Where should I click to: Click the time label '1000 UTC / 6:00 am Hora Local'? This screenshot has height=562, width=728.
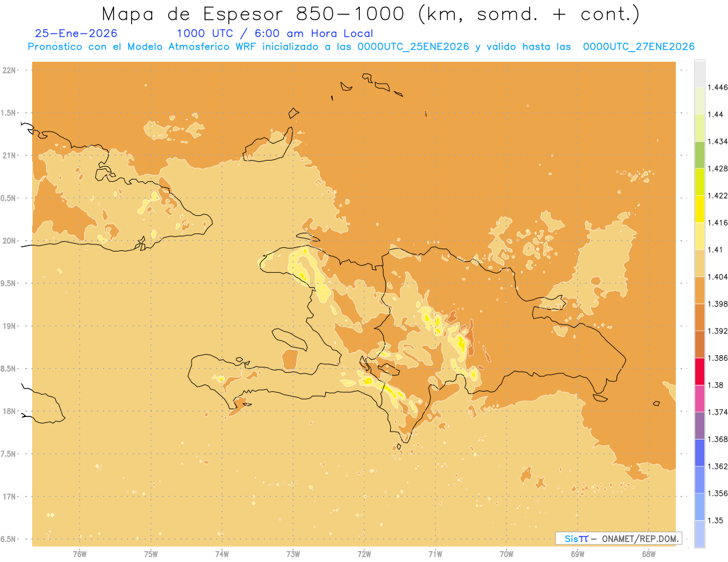click(x=275, y=33)
